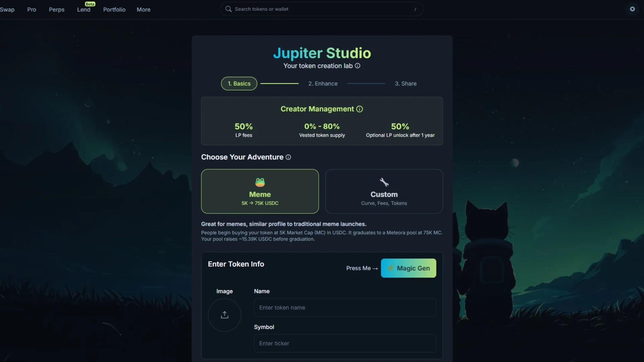Screen dimensions: 644x362
Task: Click the Great for memes description line
Action: tap(284, 224)
